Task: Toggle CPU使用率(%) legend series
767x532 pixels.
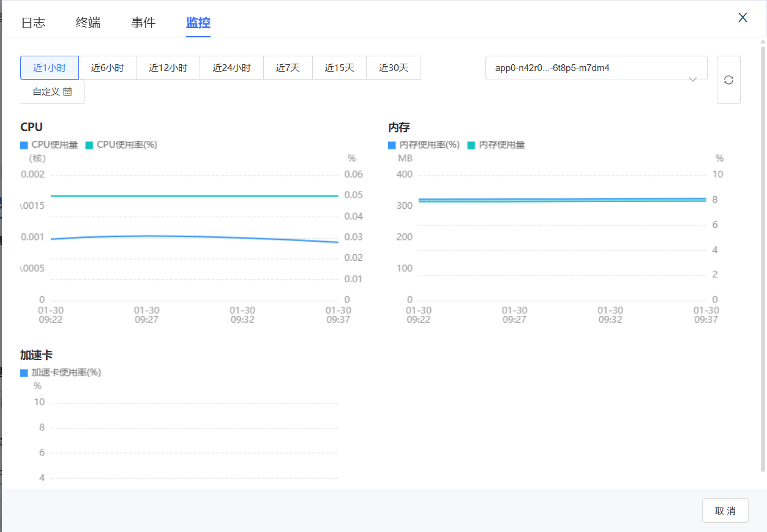Action: coord(121,145)
